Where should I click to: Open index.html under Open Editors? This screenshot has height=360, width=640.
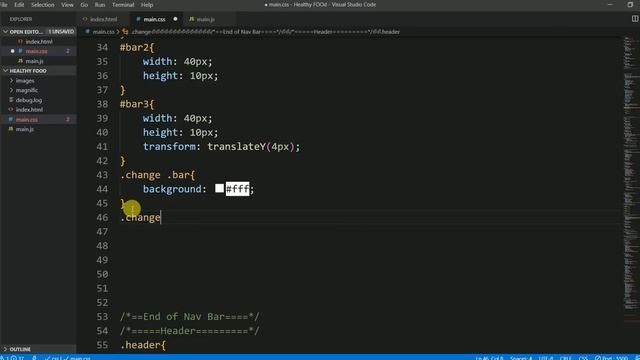point(39,42)
